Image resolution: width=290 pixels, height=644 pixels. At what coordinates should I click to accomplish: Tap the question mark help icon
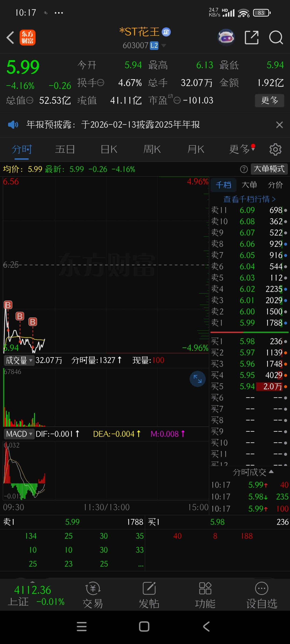(244, 169)
